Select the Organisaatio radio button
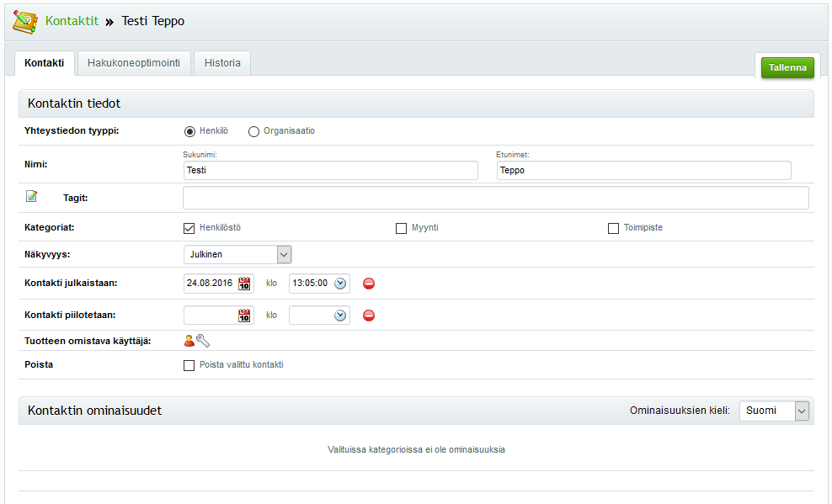832x504 pixels. [253, 131]
